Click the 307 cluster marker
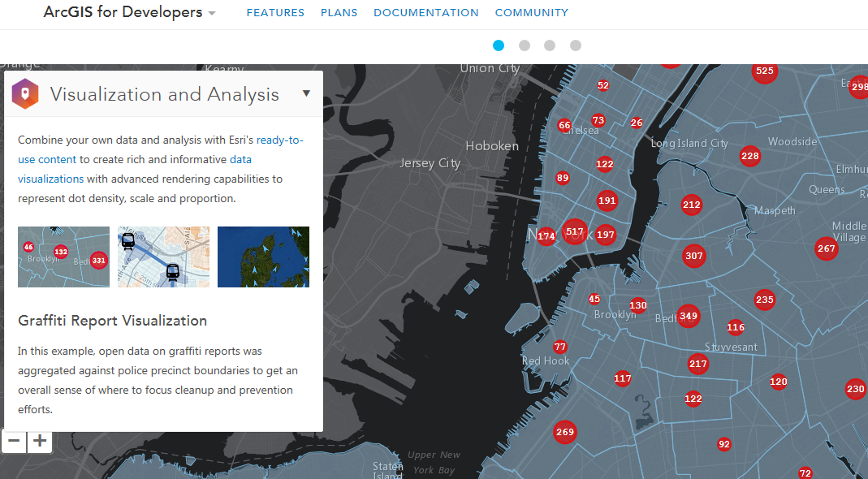Screen dimensions: 868x479 [694, 256]
